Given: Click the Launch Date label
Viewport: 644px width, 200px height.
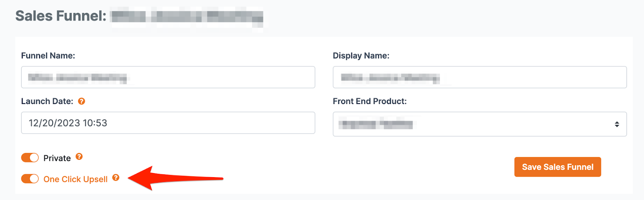Looking at the screenshot, I should (47, 101).
